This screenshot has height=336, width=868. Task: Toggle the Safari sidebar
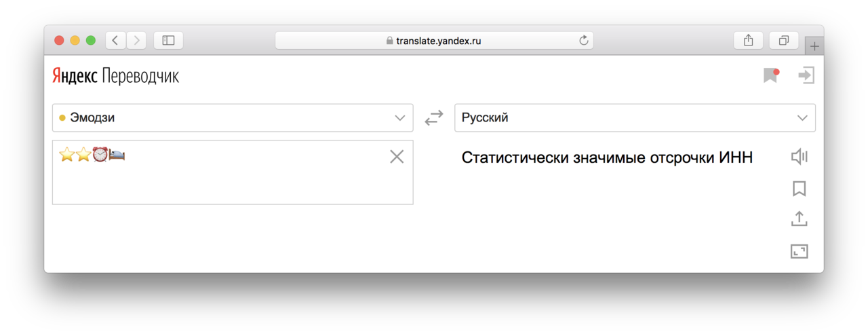tap(169, 41)
